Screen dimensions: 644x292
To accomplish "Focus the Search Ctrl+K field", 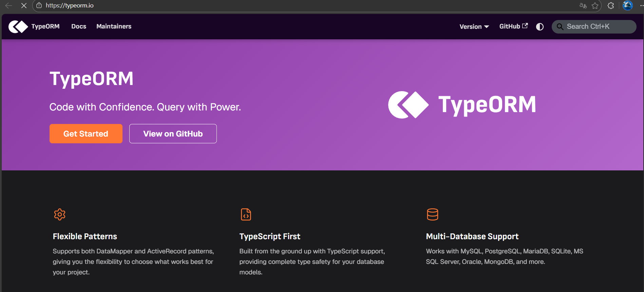I will click(x=594, y=27).
